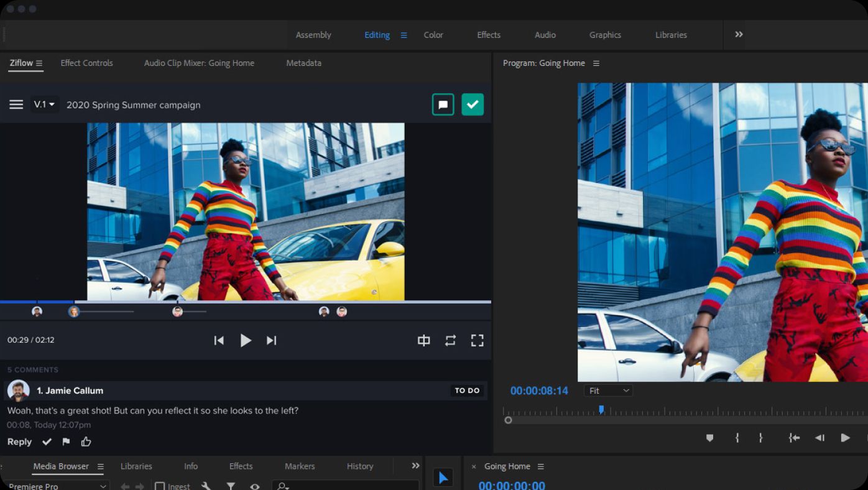Flag Jamie Callum's comment
The image size is (868, 490).
click(x=66, y=441)
